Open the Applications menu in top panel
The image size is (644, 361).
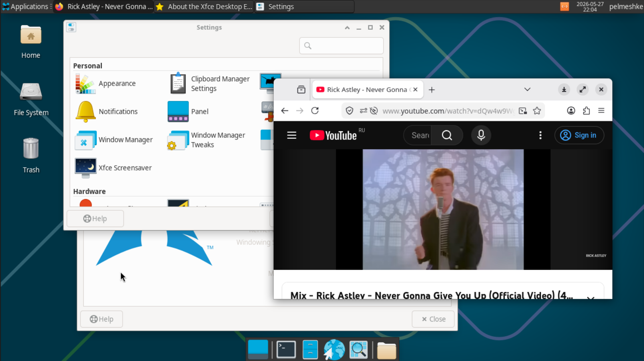(x=27, y=6)
